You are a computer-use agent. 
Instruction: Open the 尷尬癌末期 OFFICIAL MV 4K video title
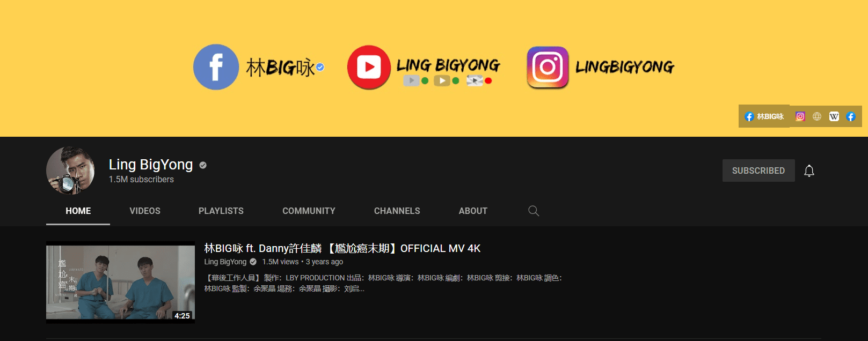coord(342,248)
